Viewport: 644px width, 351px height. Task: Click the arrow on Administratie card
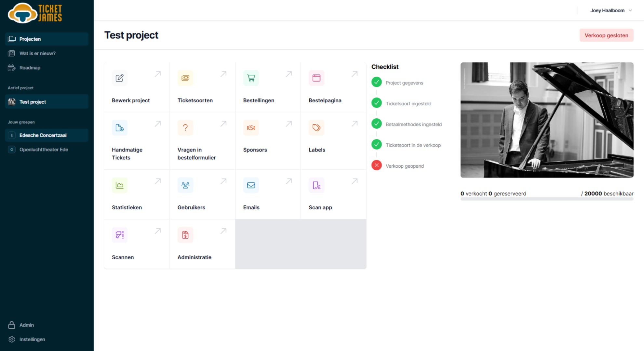[x=223, y=231]
